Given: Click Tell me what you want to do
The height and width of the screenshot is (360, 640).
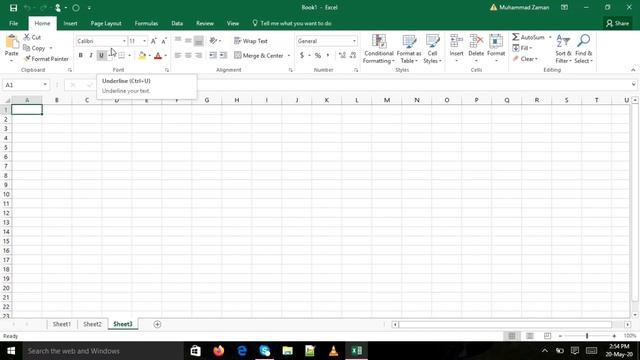Looking at the screenshot, I should point(291,23).
